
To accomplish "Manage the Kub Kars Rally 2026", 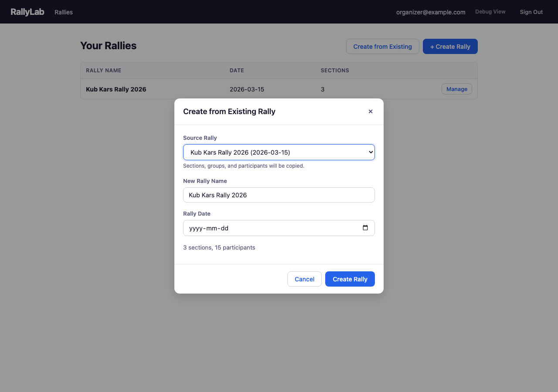I will 456,89.
